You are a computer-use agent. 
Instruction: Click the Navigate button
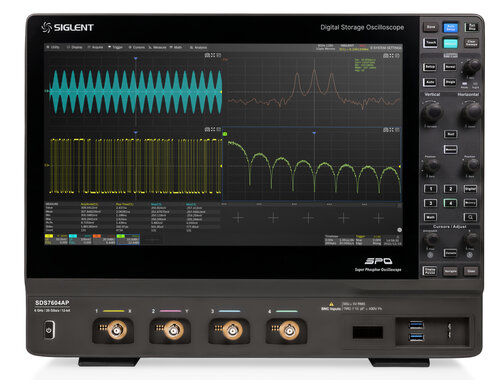point(450,271)
